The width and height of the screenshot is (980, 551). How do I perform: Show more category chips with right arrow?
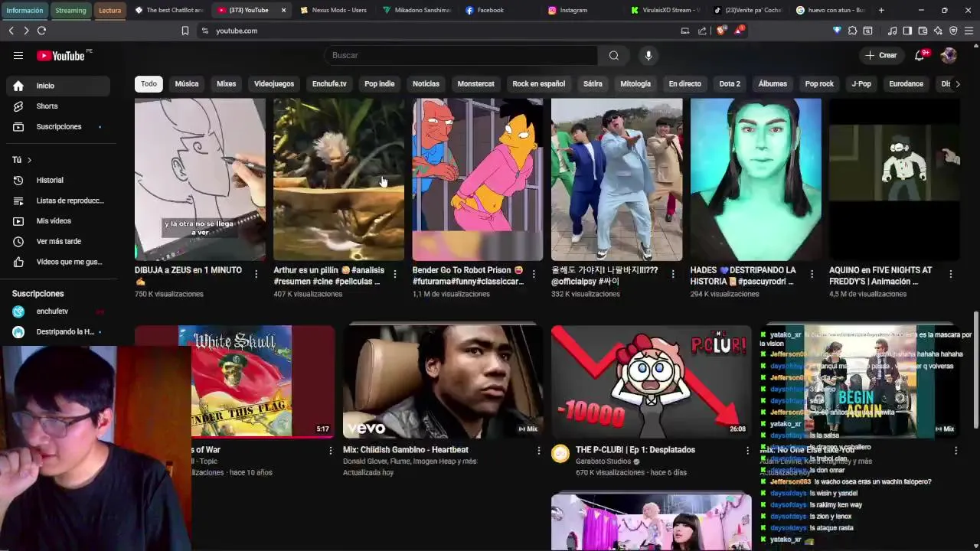point(957,84)
